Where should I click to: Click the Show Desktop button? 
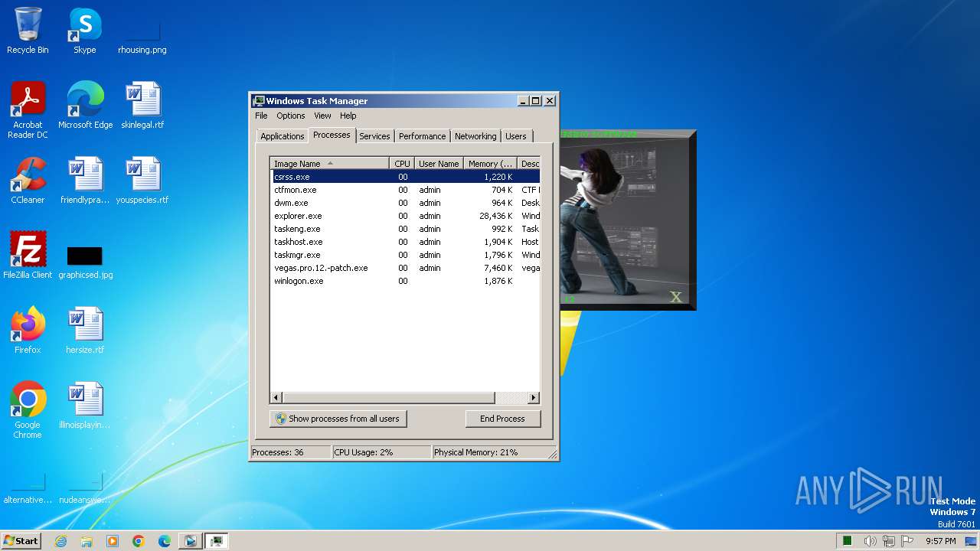pyautogui.click(x=972, y=541)
